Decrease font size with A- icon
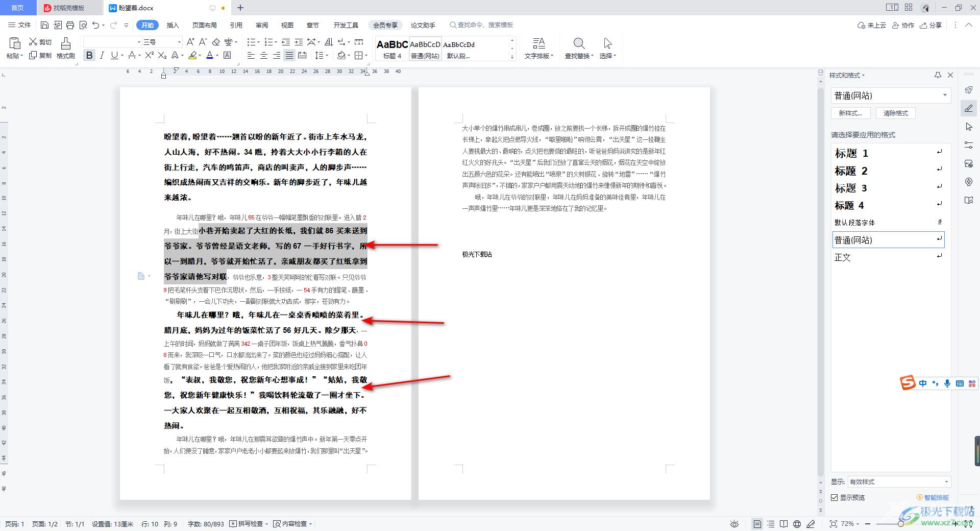The width and height of the screenshot is (980, 531). [x=203, y=42]
